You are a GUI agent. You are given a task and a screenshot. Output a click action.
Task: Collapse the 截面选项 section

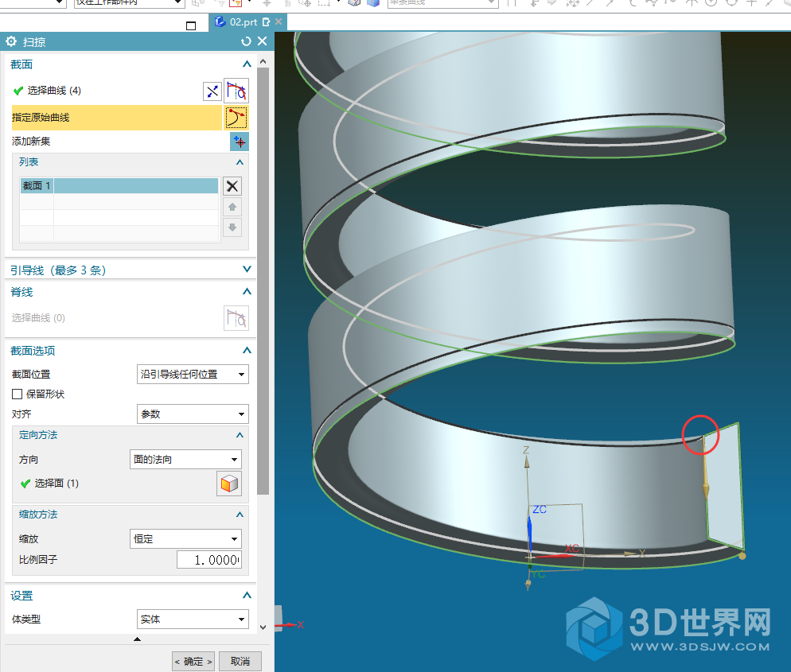247,351
